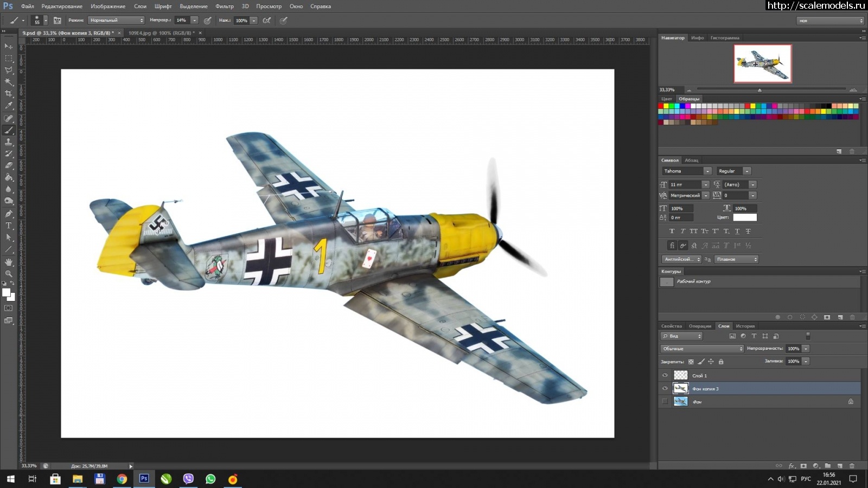The image size is (868, 488).
Task: Switch to Абзац tab
Action: tap(691, 160)
